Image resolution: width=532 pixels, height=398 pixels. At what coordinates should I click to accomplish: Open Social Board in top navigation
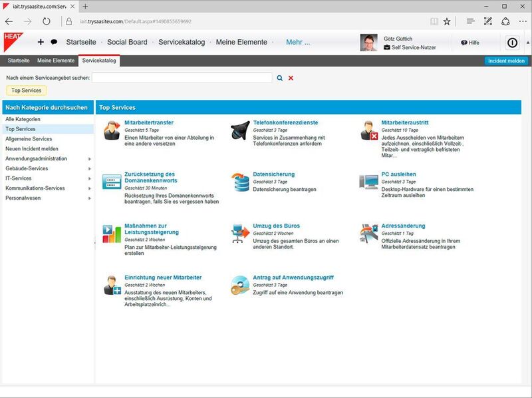[127, 42]
